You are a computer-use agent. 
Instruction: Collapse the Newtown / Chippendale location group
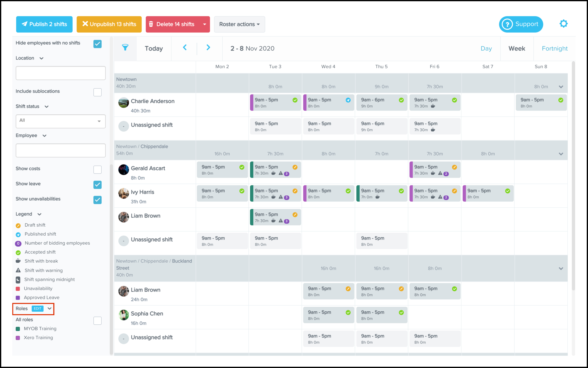coord(561,154)
